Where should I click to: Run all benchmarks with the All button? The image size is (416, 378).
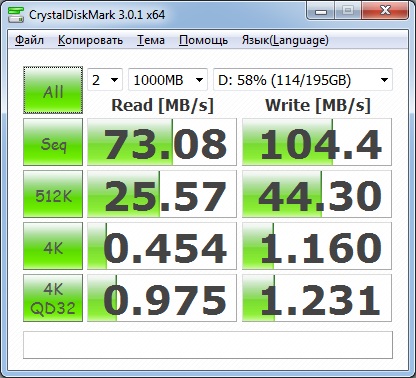point(53,90)
